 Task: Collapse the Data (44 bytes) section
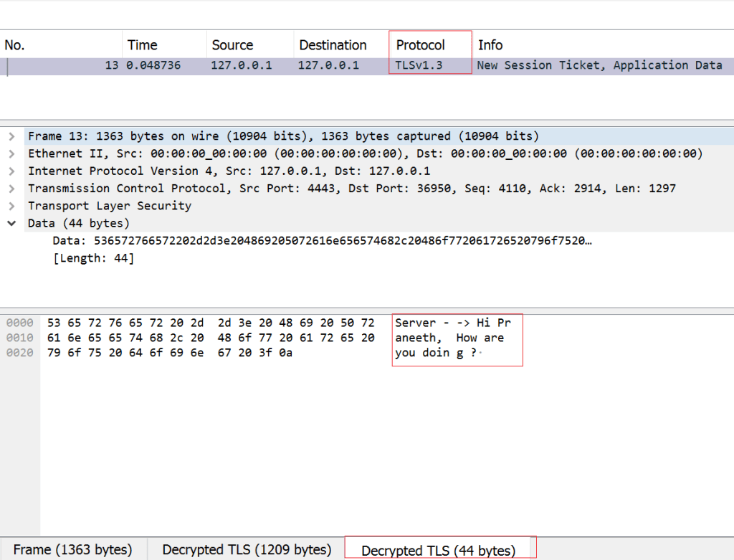[11, 223]
